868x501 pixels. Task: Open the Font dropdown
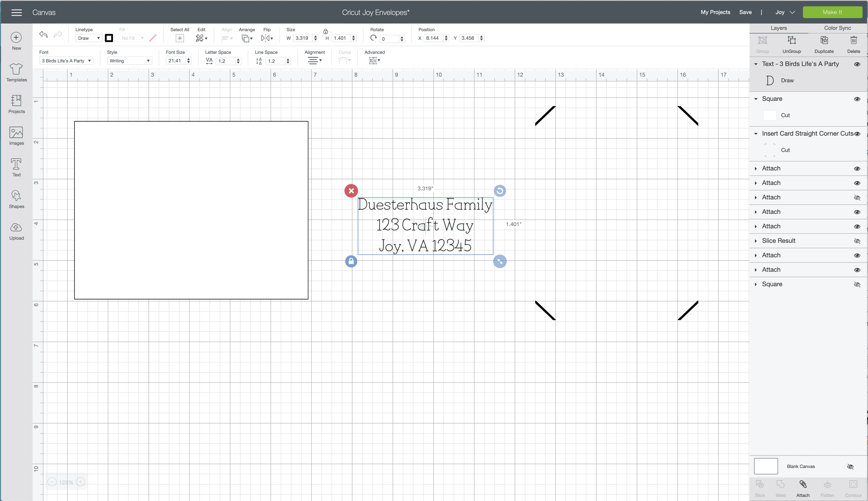point(66,61)
